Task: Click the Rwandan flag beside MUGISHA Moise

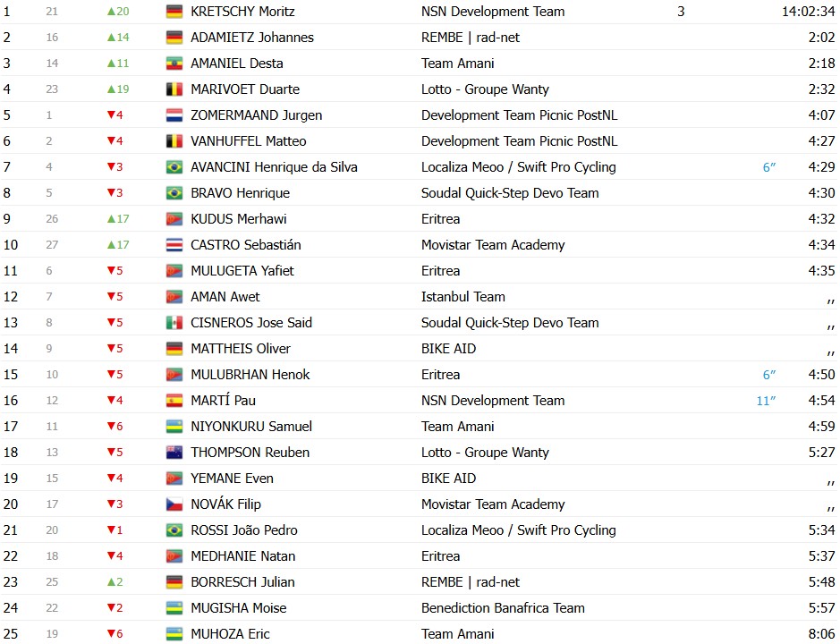Action: (x=174, y=608)
